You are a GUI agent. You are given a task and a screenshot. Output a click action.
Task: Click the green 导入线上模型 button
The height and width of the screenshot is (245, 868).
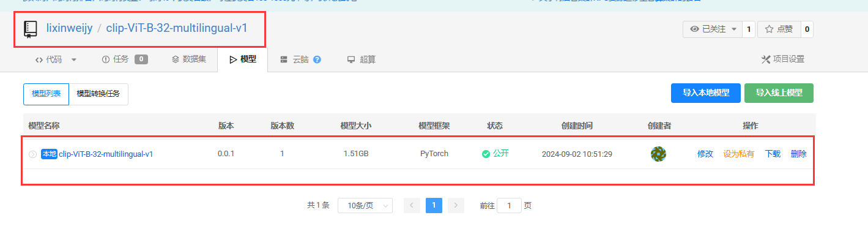778,93
